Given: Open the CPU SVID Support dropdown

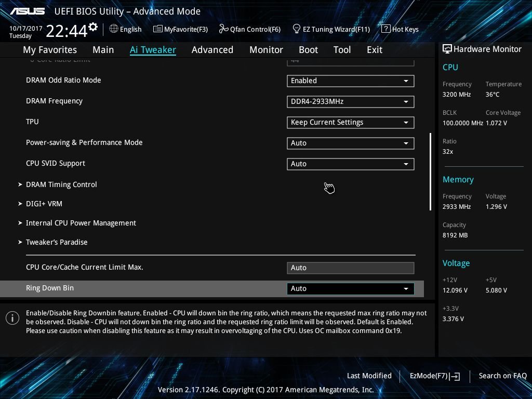Looking at the screenshot, I should tap(351, 164).
